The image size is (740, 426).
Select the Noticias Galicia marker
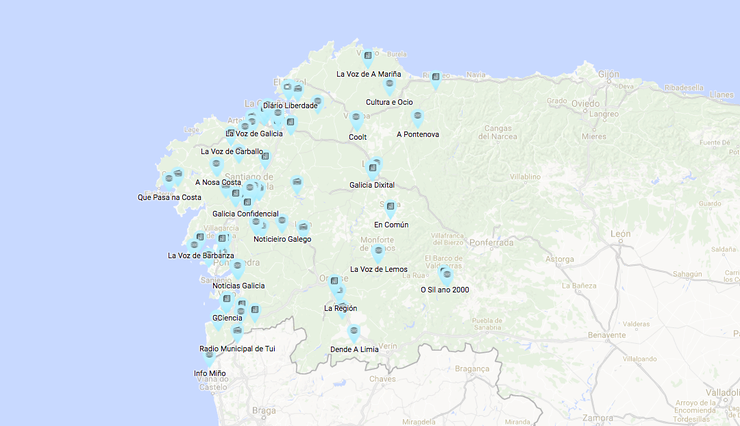click(238, 269)
